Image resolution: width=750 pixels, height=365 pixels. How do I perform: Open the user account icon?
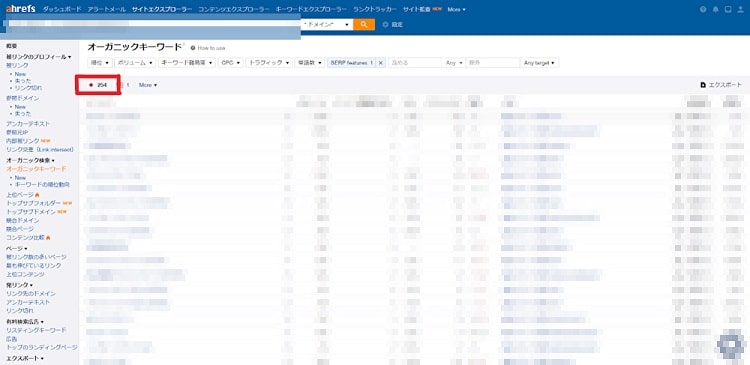click(740, 9)
